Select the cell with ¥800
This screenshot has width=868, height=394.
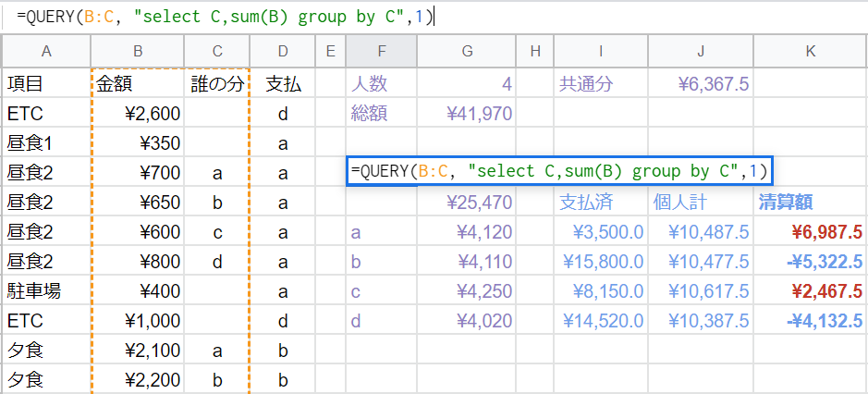click(138, 262)
